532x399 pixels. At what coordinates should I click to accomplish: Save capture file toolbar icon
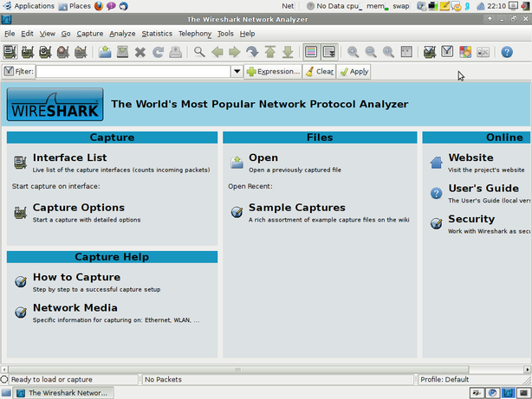pyautogui.click(x=122, y=52)
